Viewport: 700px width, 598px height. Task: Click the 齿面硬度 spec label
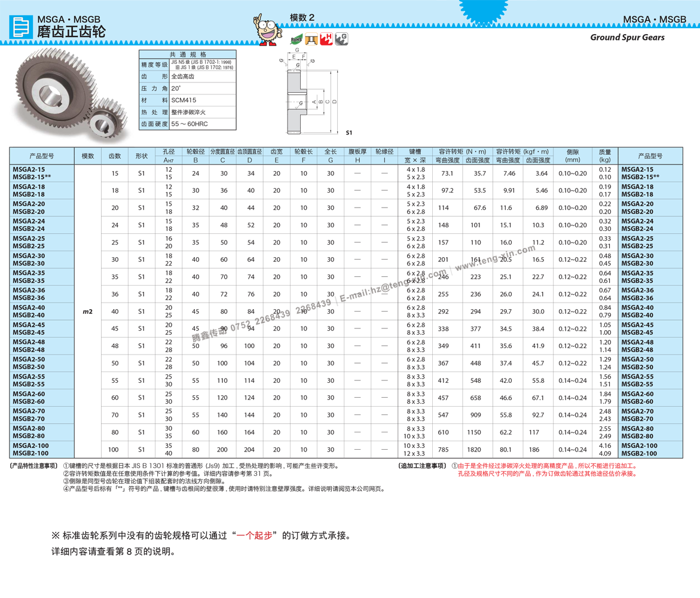(154, 124)
